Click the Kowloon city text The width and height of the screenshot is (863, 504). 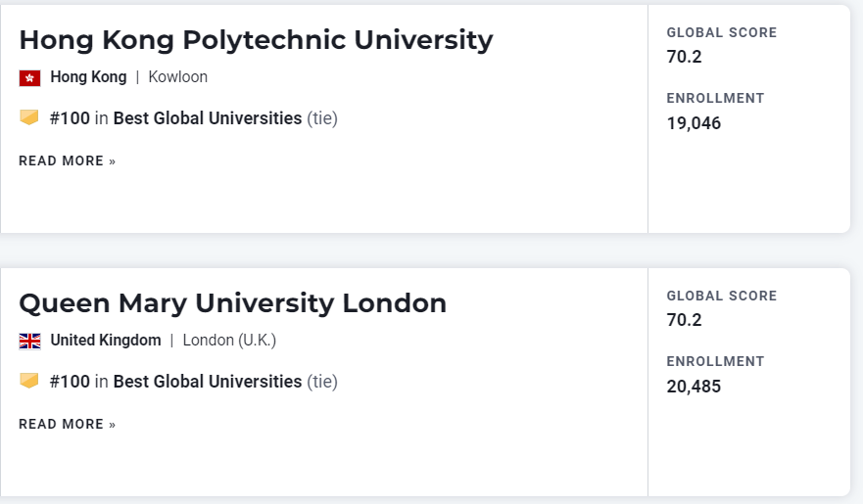point(177,77)
